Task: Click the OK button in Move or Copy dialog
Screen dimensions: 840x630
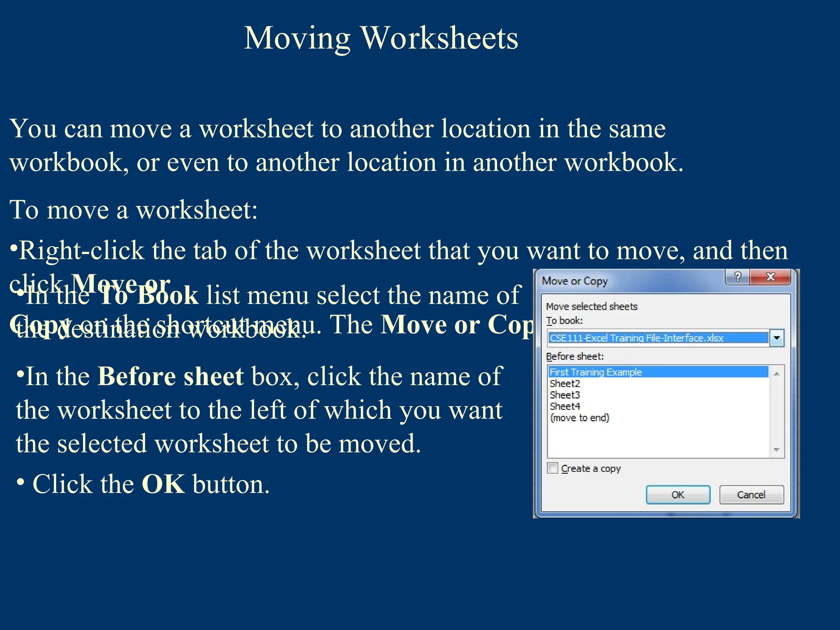Action: tap(678, 495)
